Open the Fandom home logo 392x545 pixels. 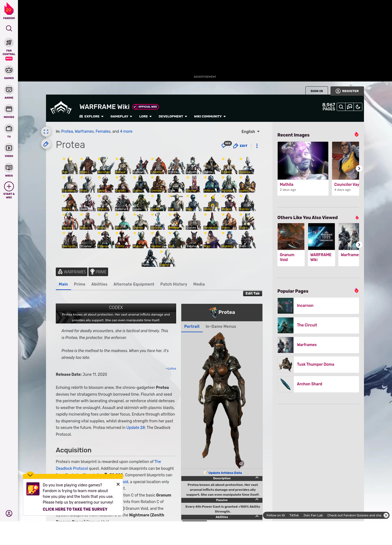[x=9, y=11]
